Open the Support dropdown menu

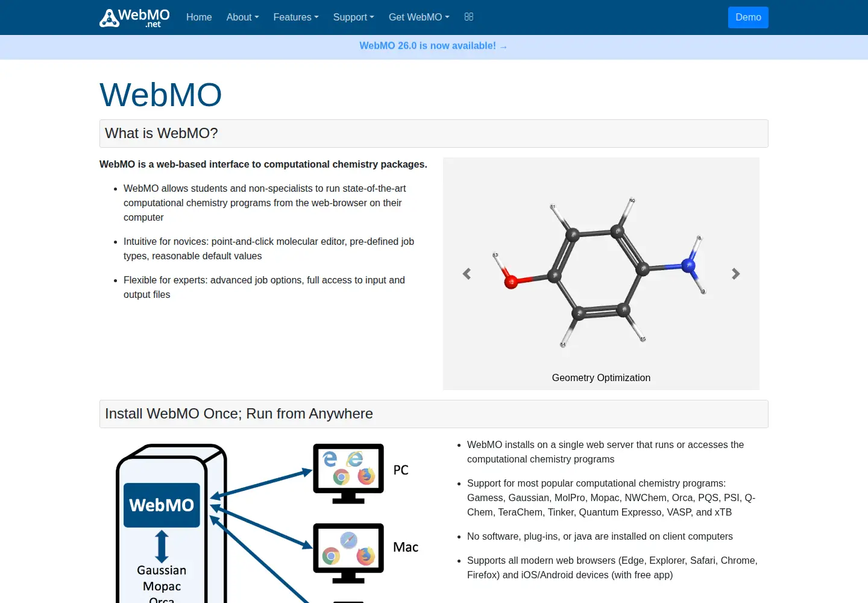(x=354, y=17)
